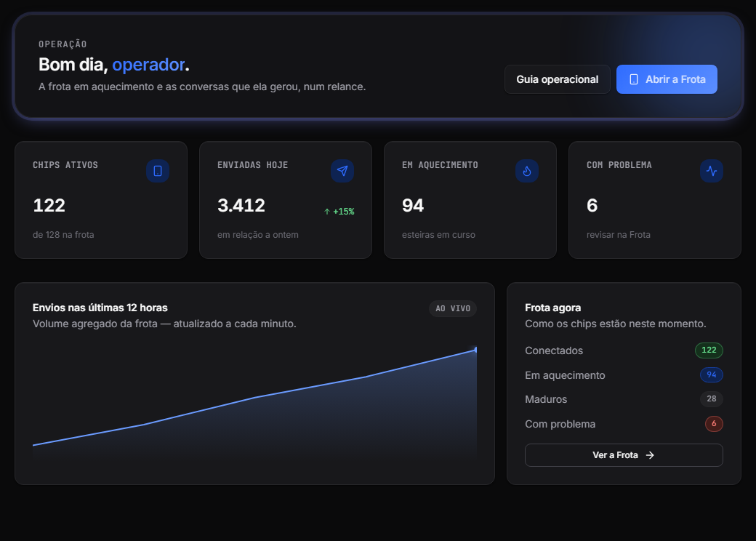Click the Com Problema activity pulse icon
This screenshot has width=756, height=541.
point(712,171)
